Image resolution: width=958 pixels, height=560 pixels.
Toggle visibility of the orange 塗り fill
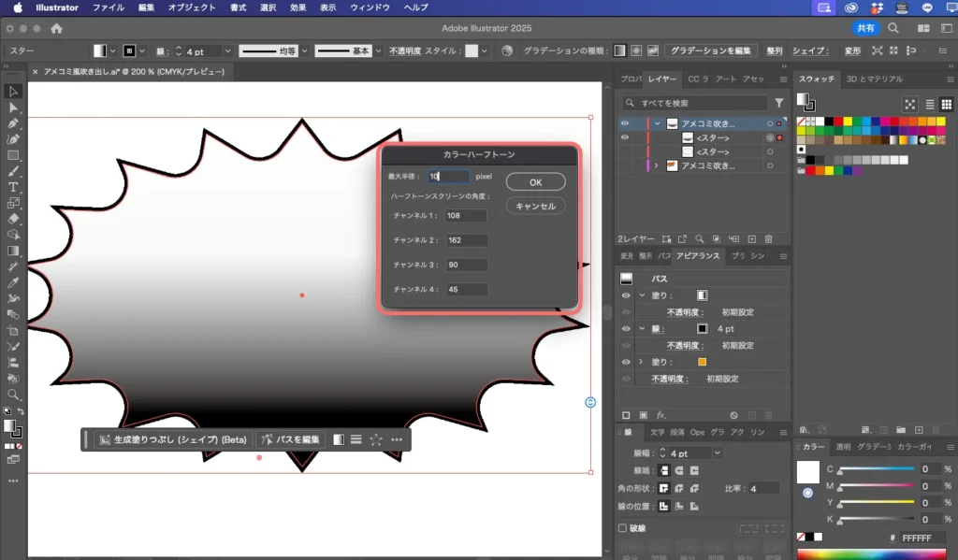(626, 362)
